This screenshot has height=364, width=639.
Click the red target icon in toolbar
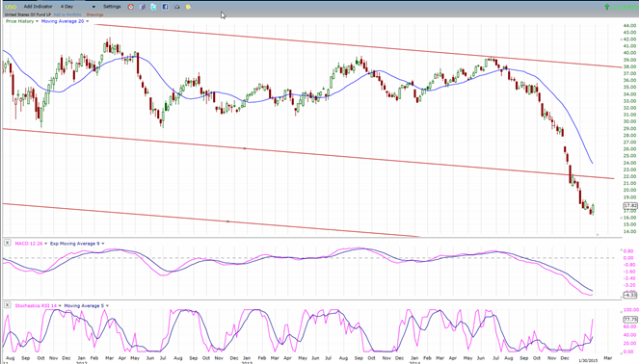coord(130,7)
